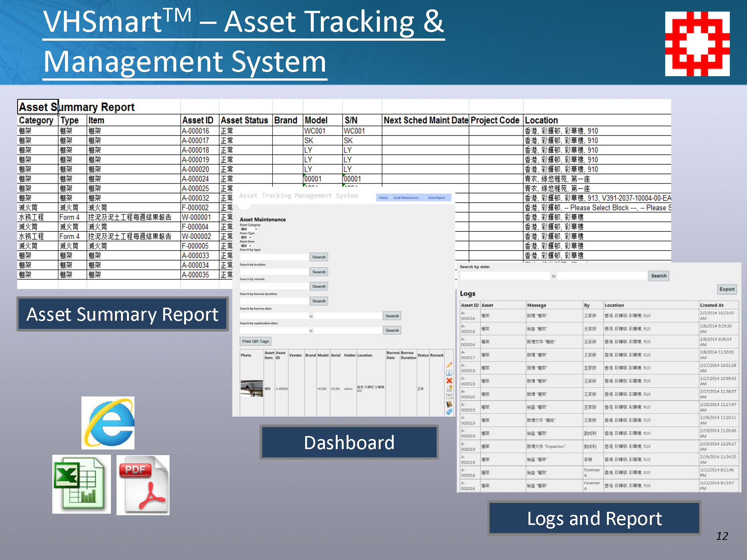
Task: Open the Asset Category dropdown
Action: (249, 229)
